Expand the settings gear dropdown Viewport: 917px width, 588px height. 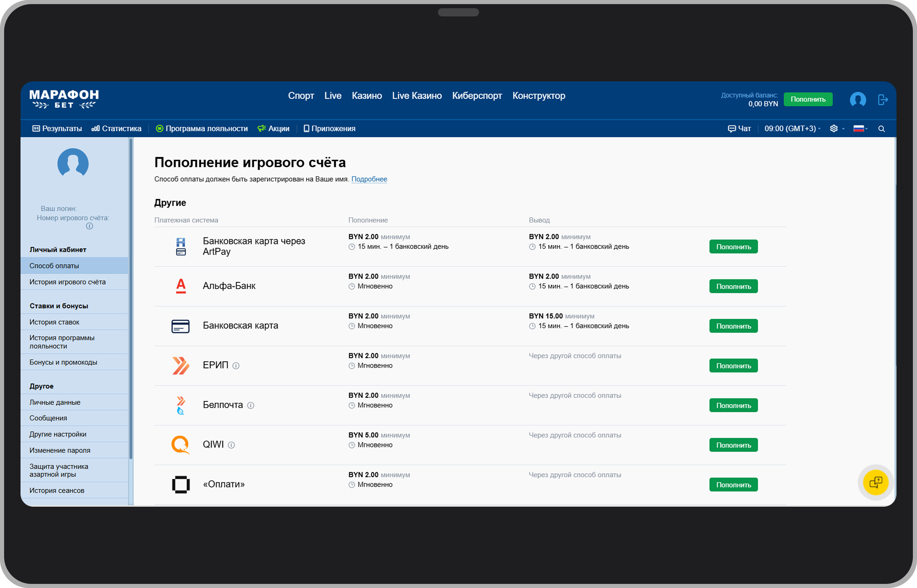pos(837,129)
